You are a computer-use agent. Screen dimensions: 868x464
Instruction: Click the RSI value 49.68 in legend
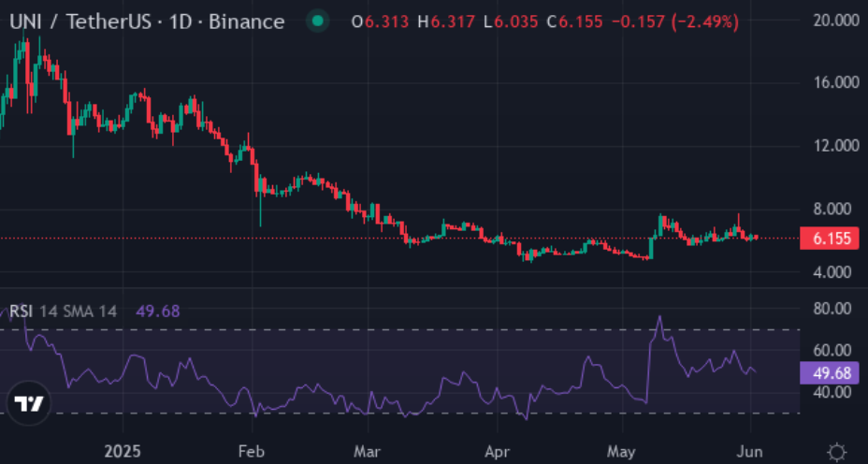(158, 312)
